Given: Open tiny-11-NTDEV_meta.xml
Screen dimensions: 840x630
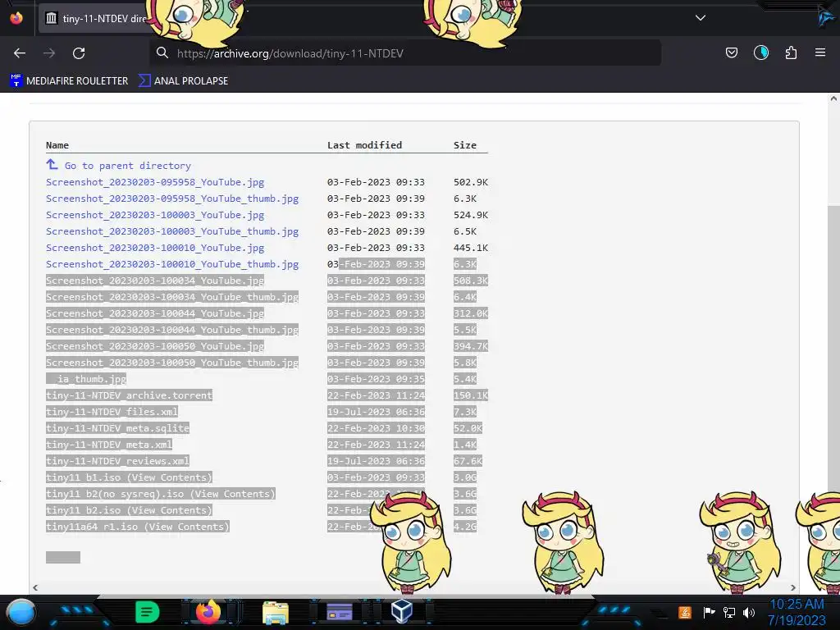Looking at the screenshot, I should (109, 445).
